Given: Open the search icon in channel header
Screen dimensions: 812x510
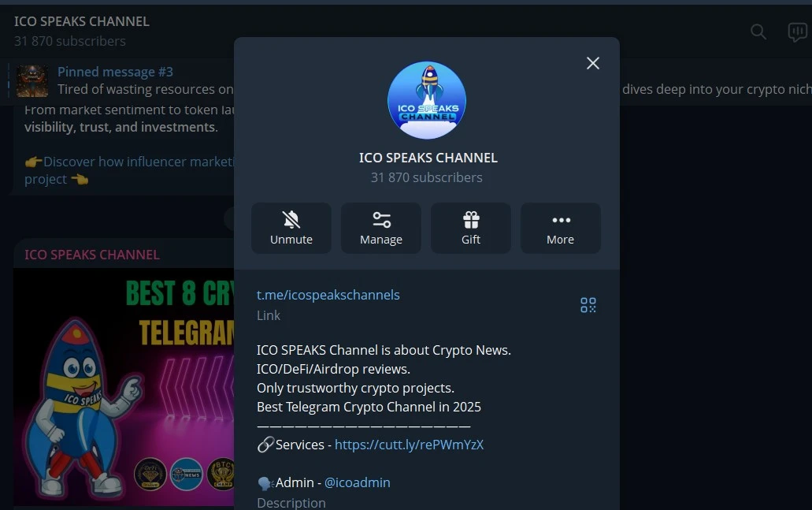Looking at the screenshot, I should 758,32.
